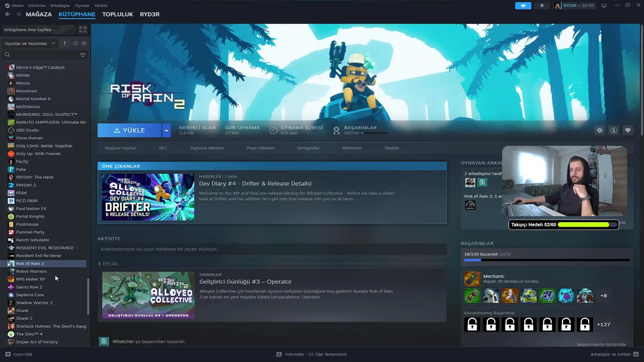Screen dimensions: 644x362
Task: Open the DLC link
Action: [x=163, y=148]
